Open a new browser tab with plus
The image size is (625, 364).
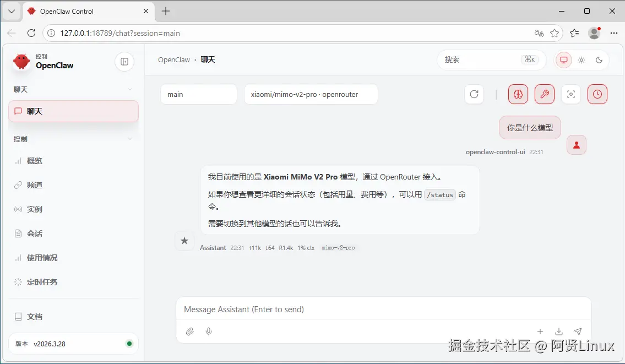point(166,11)
